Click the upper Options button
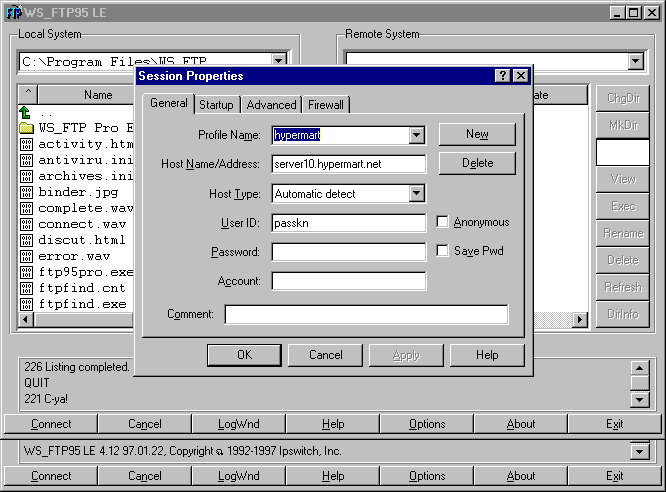Viewport: 666px width, 492px height. coord(427,424)
